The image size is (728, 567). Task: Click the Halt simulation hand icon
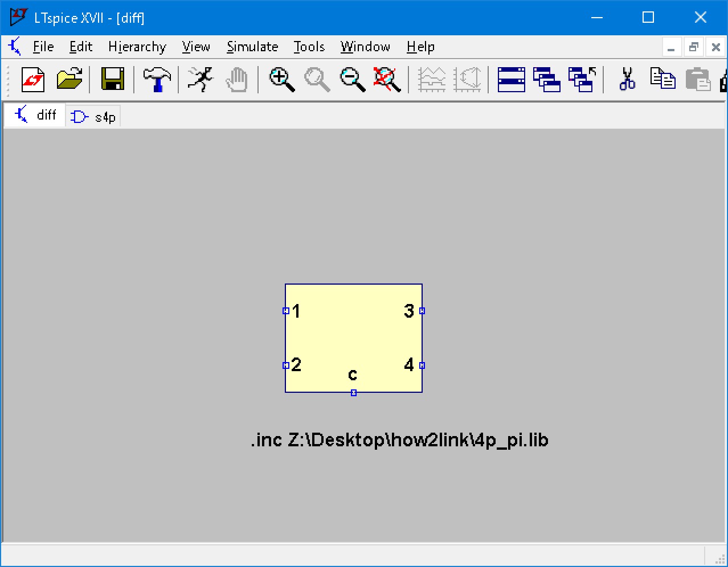pos(236,79)
